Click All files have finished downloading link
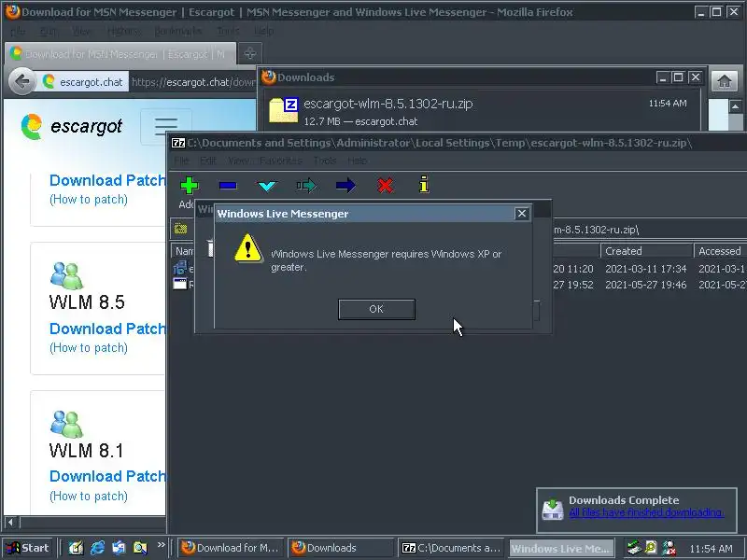 pyautogui.click(x=646, y=512)
